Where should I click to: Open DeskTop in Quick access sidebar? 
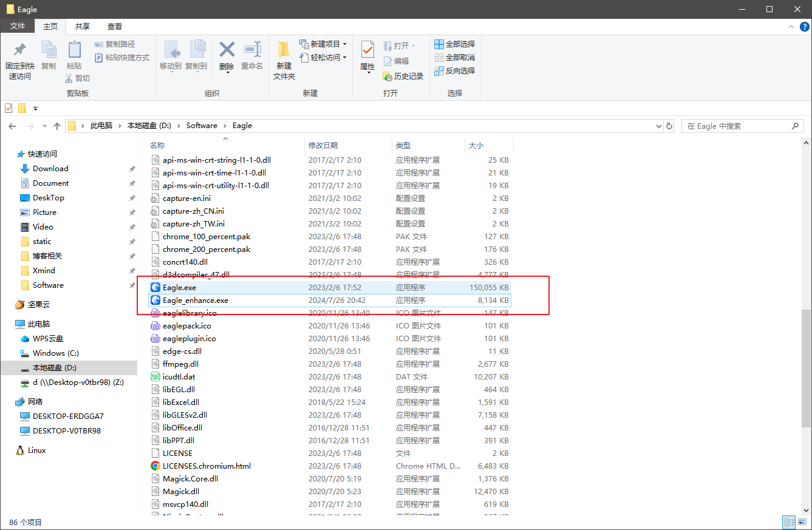(49, 197)
